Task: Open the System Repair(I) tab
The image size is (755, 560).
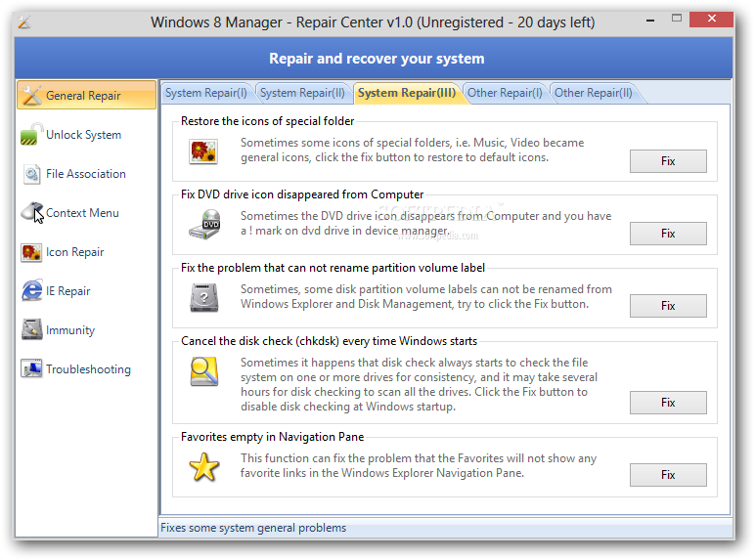Action: (x=206, y=93)
